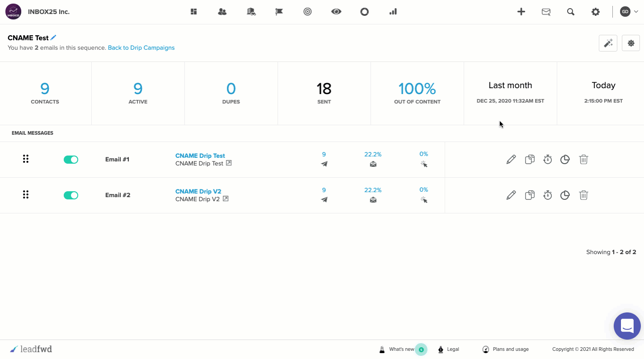This screenshot has width=644, height=359.
Task: Open the bar chart reports icon
Action: coord(393,12)
